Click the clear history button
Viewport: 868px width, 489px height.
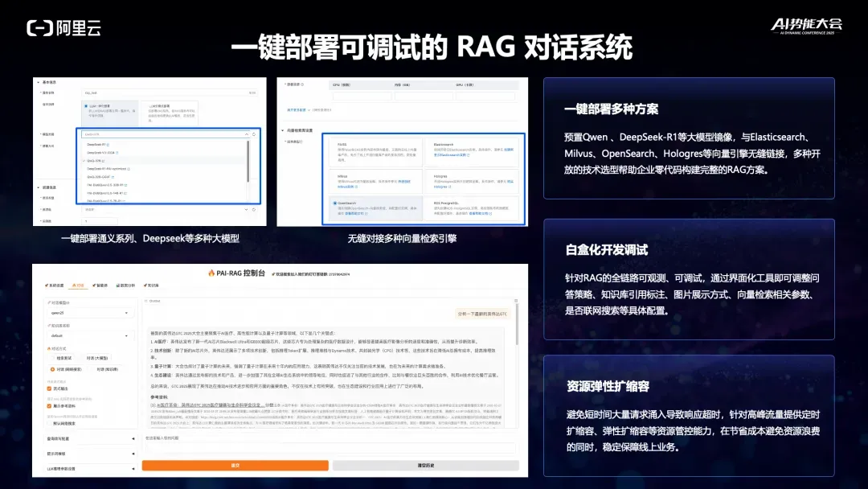coord(426,465)
